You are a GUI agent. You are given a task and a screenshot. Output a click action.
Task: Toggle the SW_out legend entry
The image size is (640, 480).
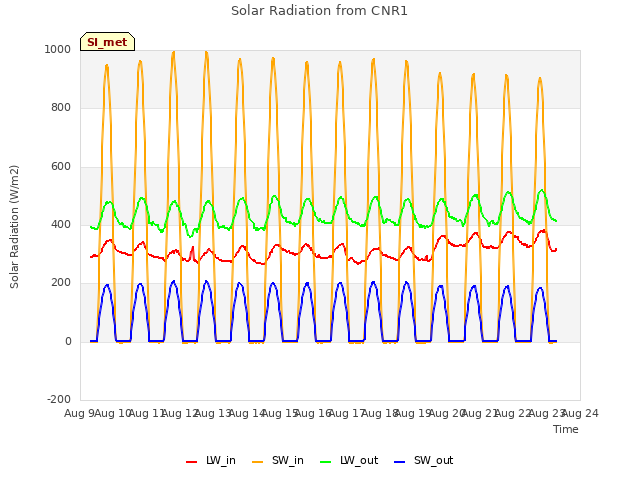424,460
